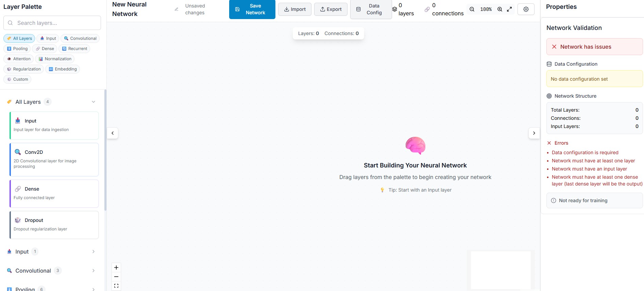Viewport: 644px width, 291px height.
Task: Filter palette by Input chip
Action: pyautogui.click(x=48, y=38)
